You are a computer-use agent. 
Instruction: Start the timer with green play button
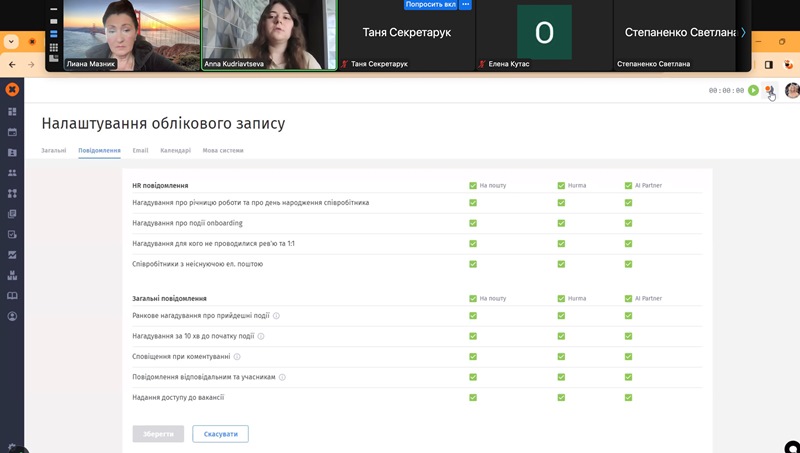753,90
